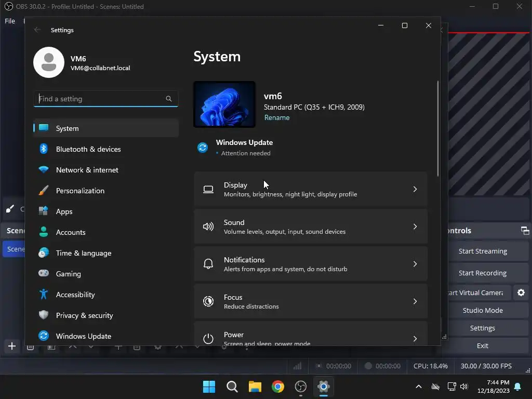Open the Gaming settings category

pos(106,274)
